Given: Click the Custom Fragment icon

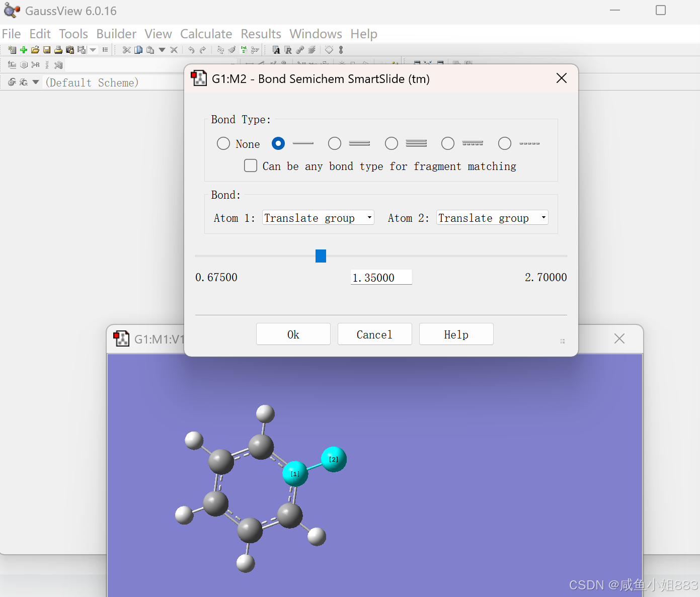Looking at the screenshot, I should click(58, 65).
